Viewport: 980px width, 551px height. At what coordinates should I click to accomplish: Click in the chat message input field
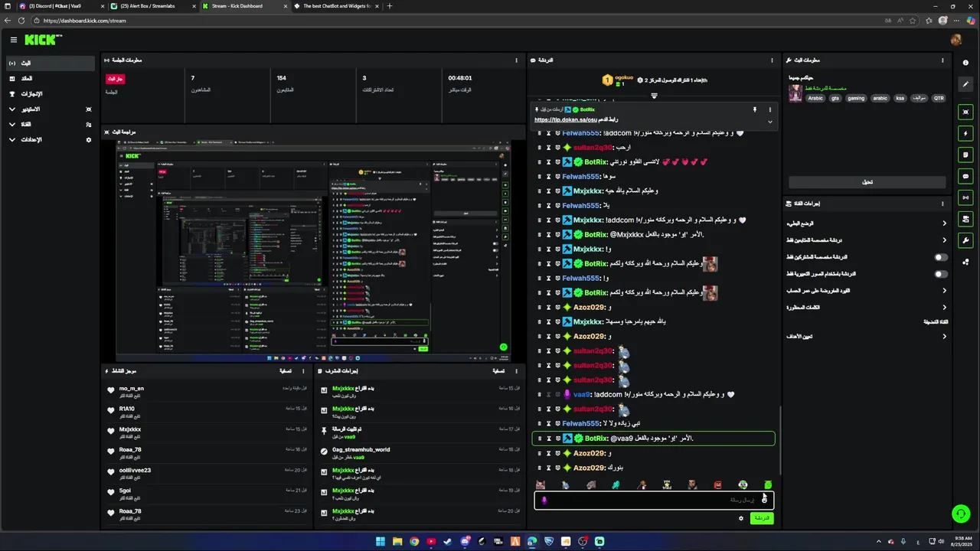pyautogui.click(x=654, y=500)
